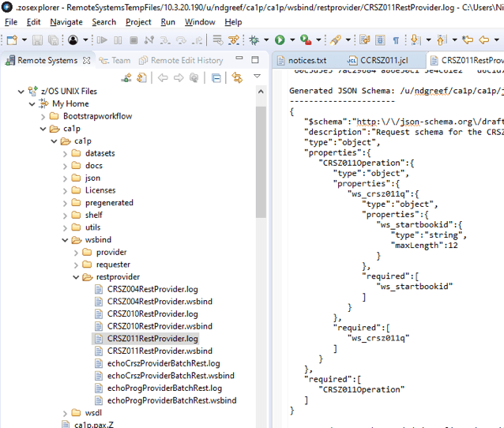Expand the provider folder
This screenshot has width=504, height=428.
pos(76,253)
